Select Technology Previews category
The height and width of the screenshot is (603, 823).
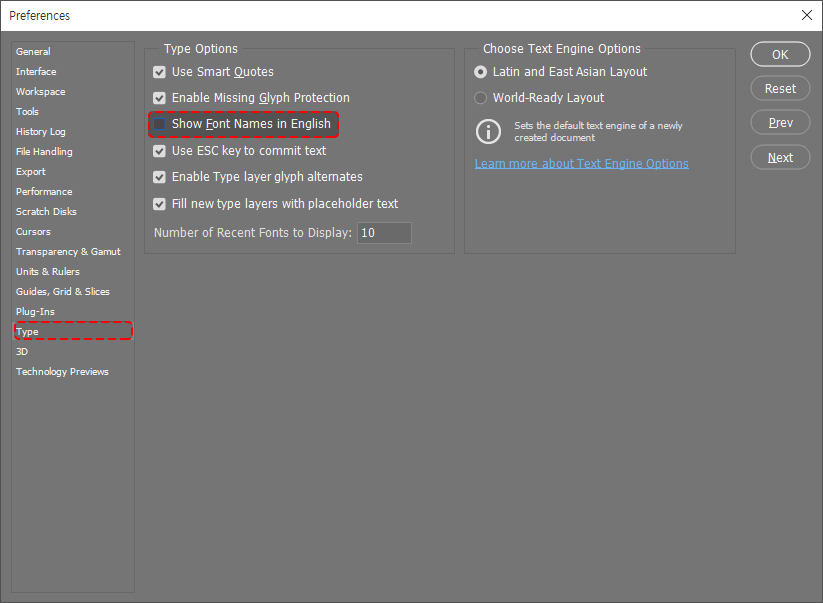pos(62,372)
